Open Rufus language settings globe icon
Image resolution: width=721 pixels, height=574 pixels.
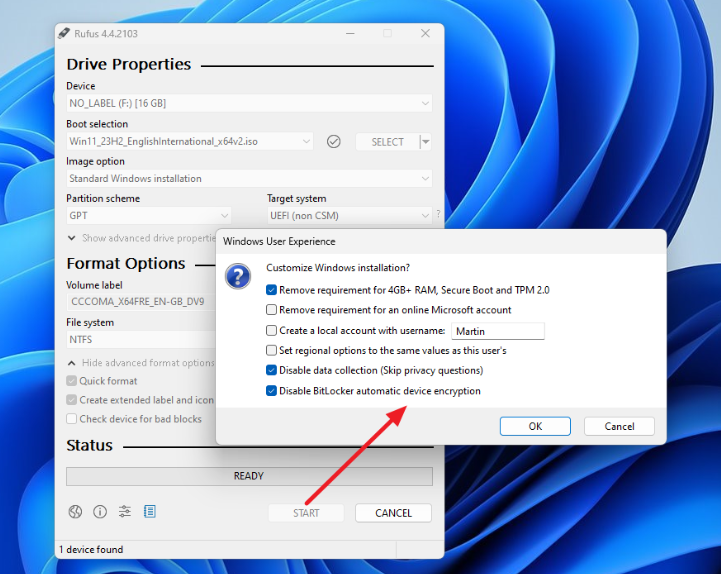point(75,511)
